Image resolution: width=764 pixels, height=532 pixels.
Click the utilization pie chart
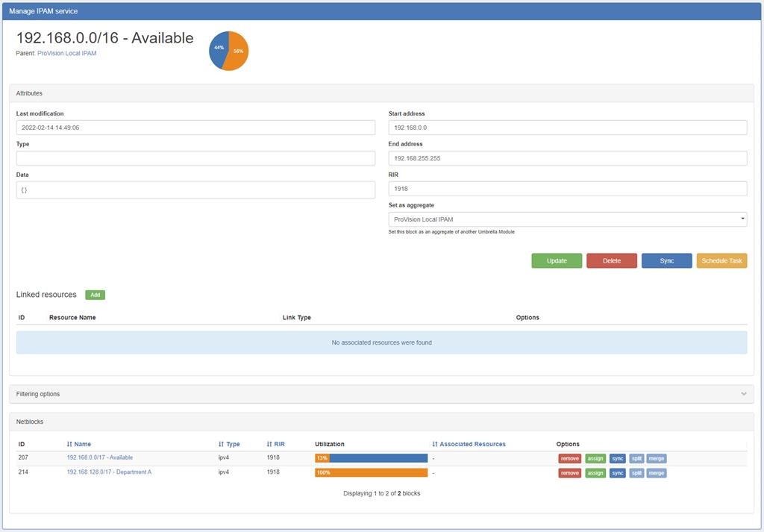tap(228, 51)
